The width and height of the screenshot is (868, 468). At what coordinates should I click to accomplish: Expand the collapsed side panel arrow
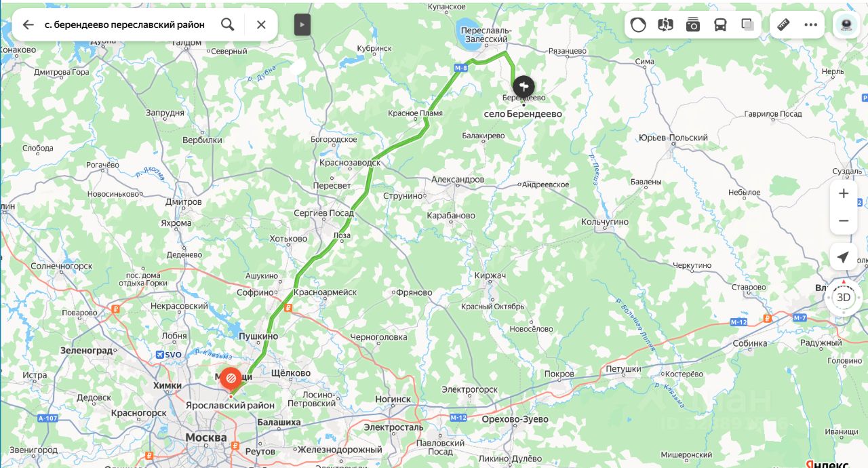point(302,24)
